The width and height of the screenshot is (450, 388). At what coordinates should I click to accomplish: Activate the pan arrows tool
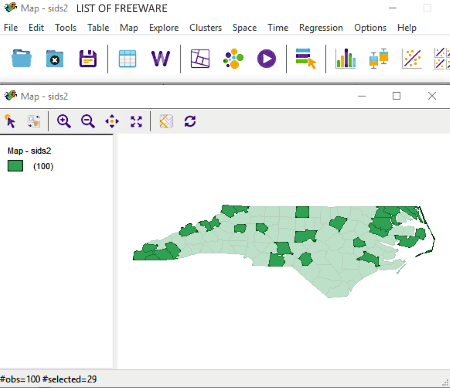(x=112, y=121)
